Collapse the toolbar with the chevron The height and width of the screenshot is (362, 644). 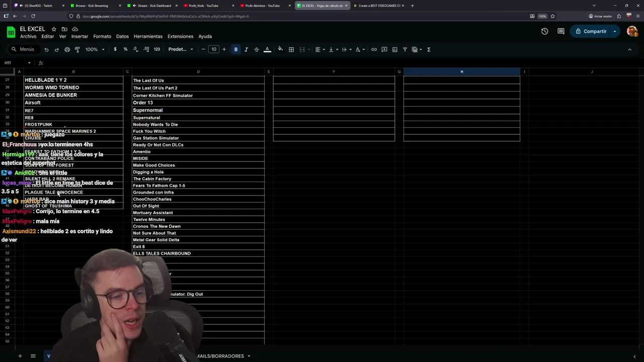[x=629, y=49]
